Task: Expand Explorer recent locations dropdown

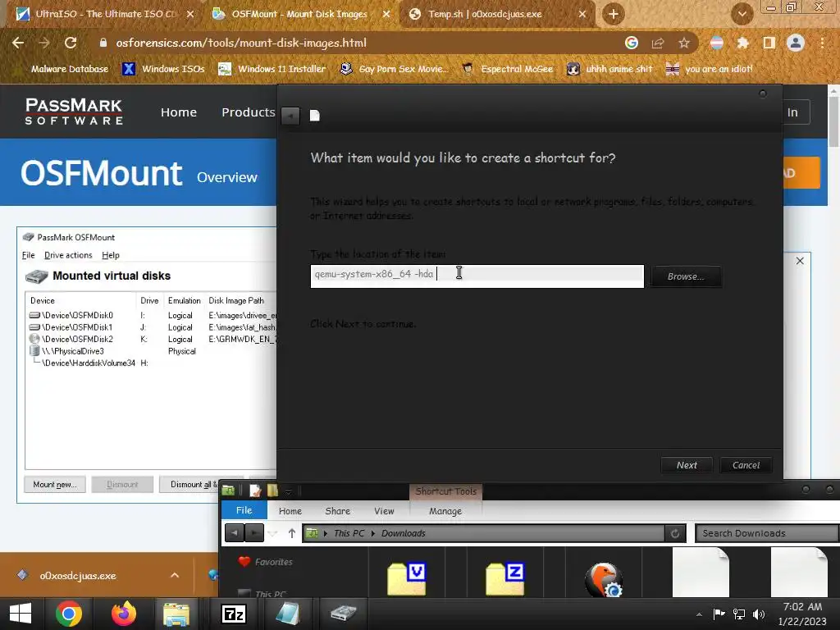Action: coord(272,533)
